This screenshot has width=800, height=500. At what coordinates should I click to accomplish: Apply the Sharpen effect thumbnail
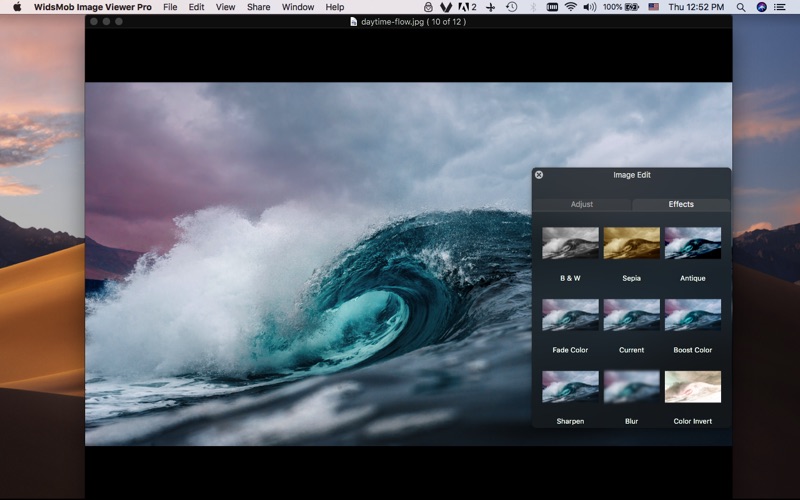(570, 387)
